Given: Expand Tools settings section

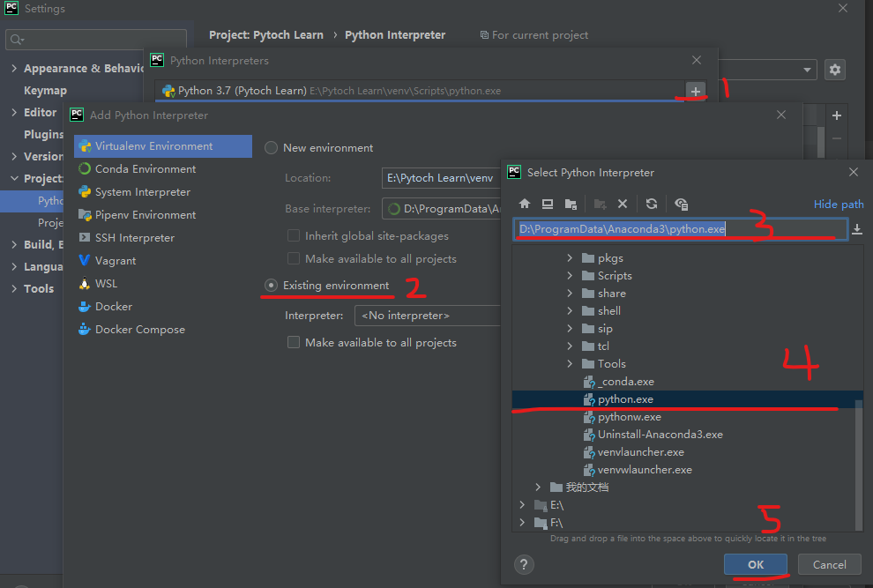Looking at the screenshot, I should [14, 288].
